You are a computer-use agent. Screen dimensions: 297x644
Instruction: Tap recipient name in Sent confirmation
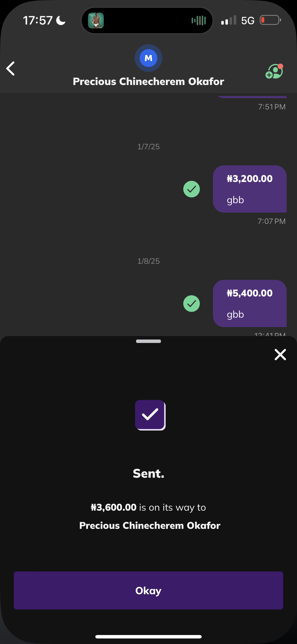(x=150, y=526)
